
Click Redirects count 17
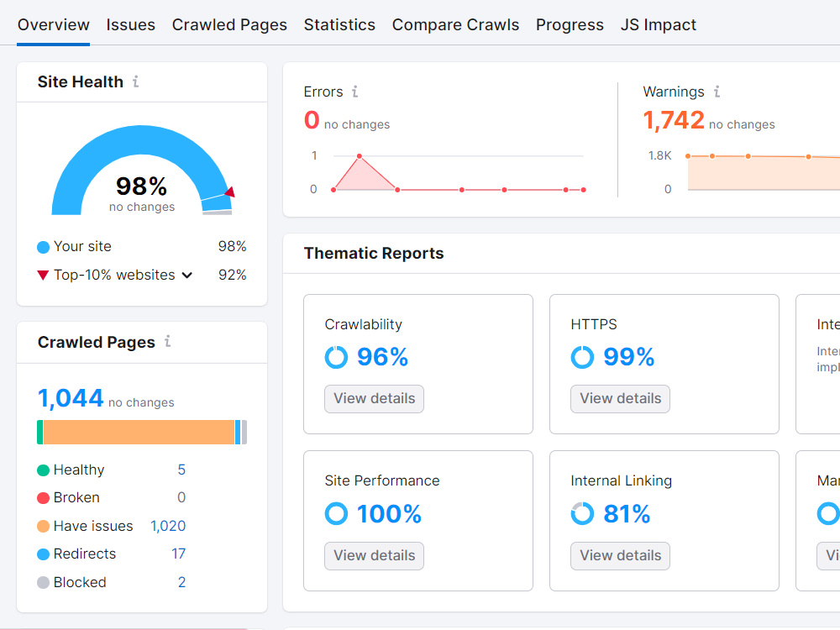click(178, 554)
